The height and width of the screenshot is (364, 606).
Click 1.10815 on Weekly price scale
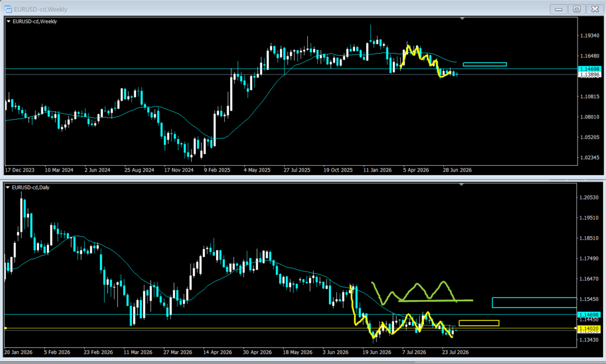point(590,96)
